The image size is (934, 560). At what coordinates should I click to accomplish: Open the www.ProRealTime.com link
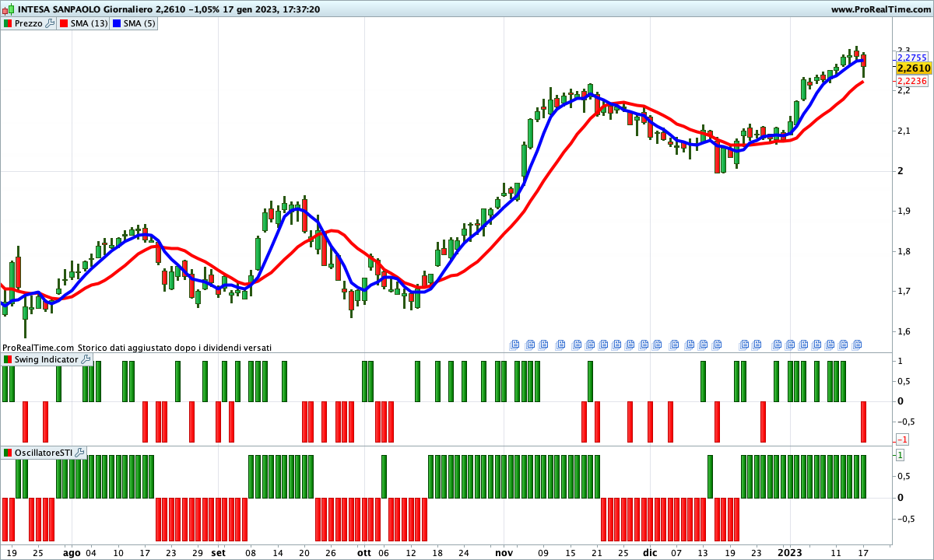(x=880, y=9)
